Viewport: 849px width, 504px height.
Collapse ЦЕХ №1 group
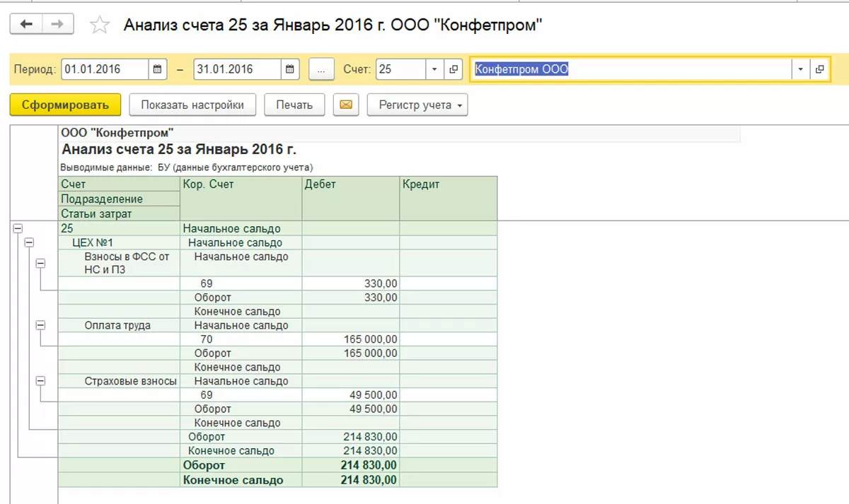point(29,242)
